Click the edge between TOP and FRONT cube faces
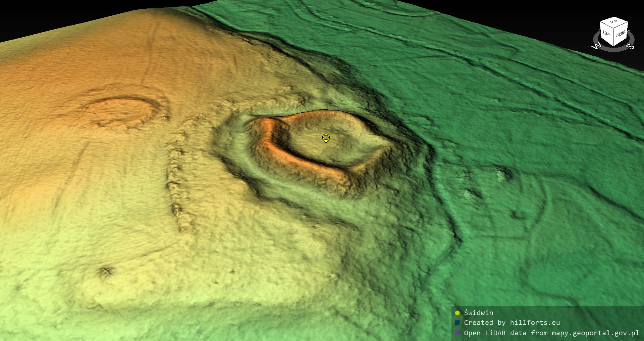The image size is (644, 341). [621, 25]
